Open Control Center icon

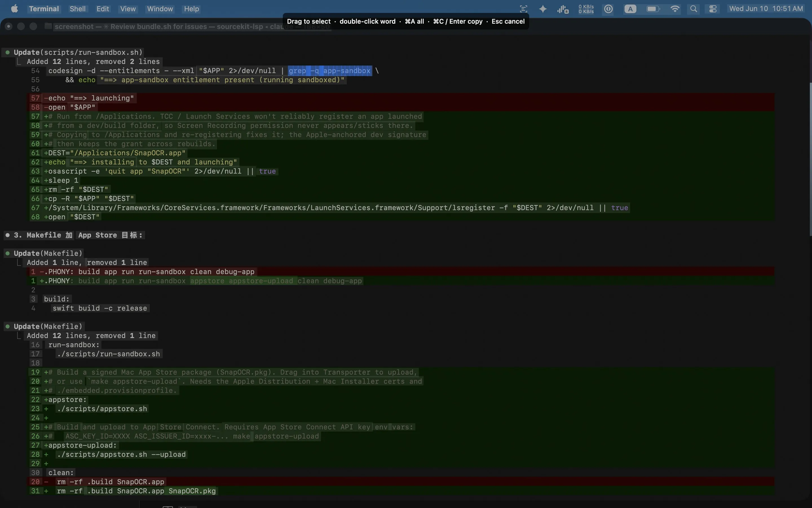pyautogui.click(x=713, y=9)
